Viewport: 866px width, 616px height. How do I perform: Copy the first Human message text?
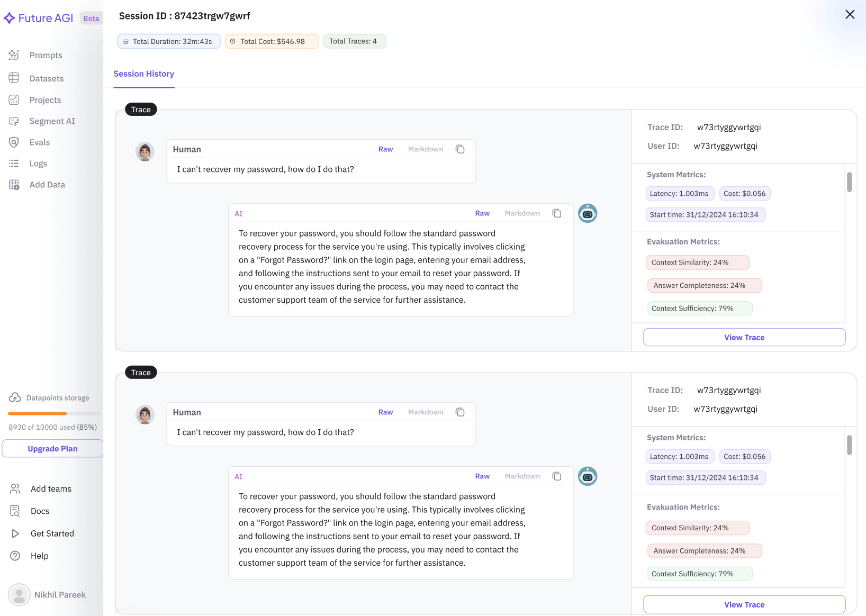[x=460, y=149]
